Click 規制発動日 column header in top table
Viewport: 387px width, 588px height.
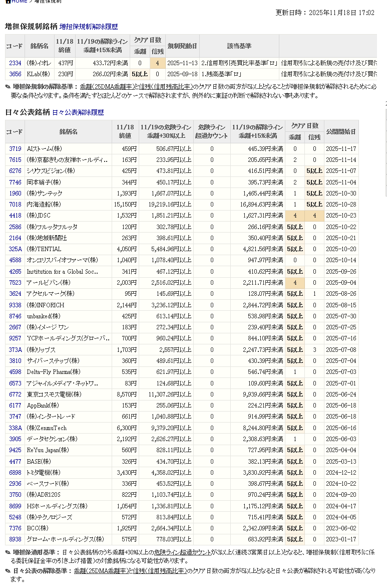click(182, 46)
